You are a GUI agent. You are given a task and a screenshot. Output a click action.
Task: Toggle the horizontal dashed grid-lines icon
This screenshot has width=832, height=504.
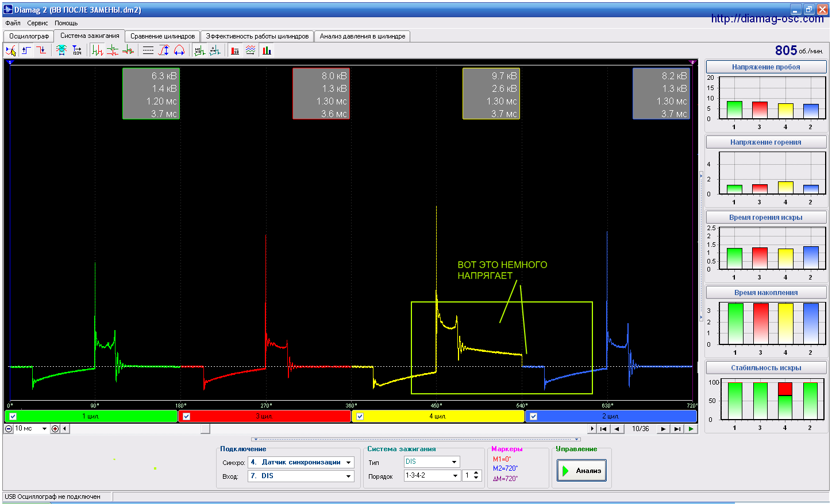click(x=148, y=51)
